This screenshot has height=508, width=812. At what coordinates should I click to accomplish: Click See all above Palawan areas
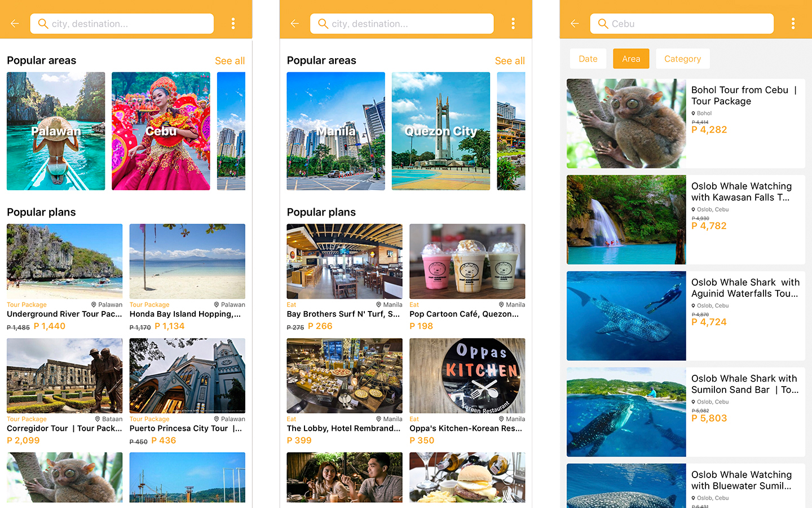coord(230,61)
